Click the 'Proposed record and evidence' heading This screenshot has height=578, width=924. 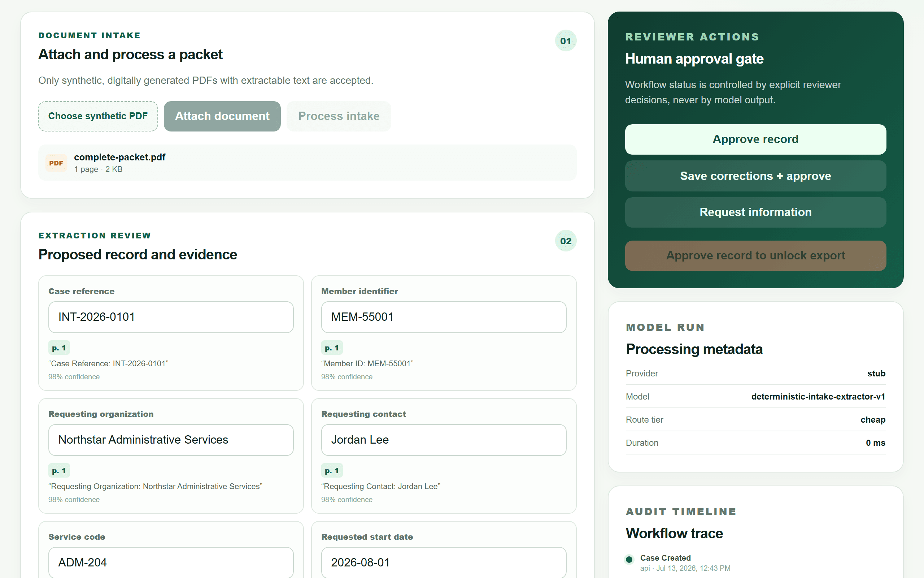(138, 255)
